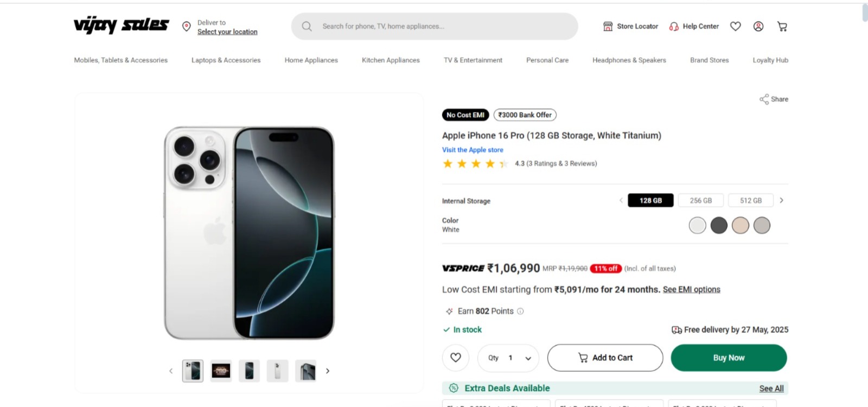Choose the 256 GB storage option
868x407 pixels.
[x=700, y=200]
